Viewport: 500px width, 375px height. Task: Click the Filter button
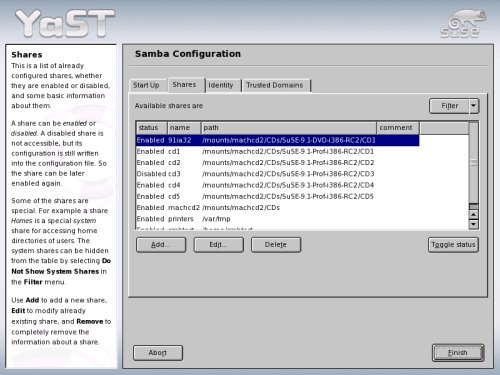click(x=449, y=106)
